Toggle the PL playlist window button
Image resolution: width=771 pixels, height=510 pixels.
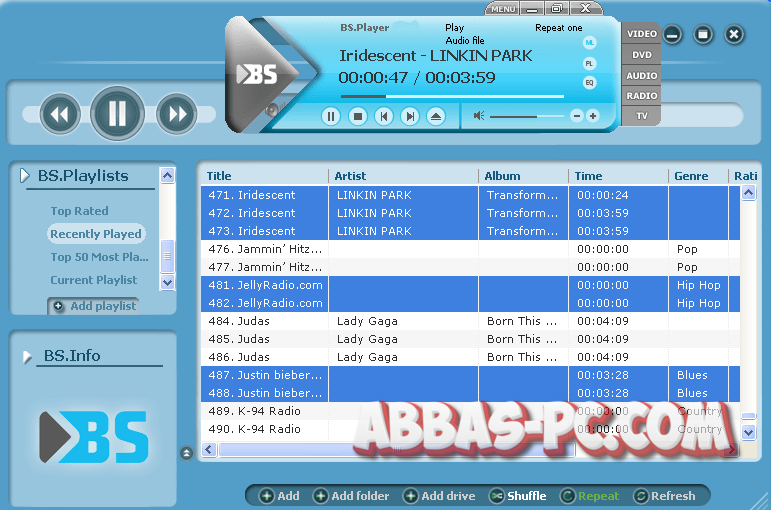tap(590, 63)
